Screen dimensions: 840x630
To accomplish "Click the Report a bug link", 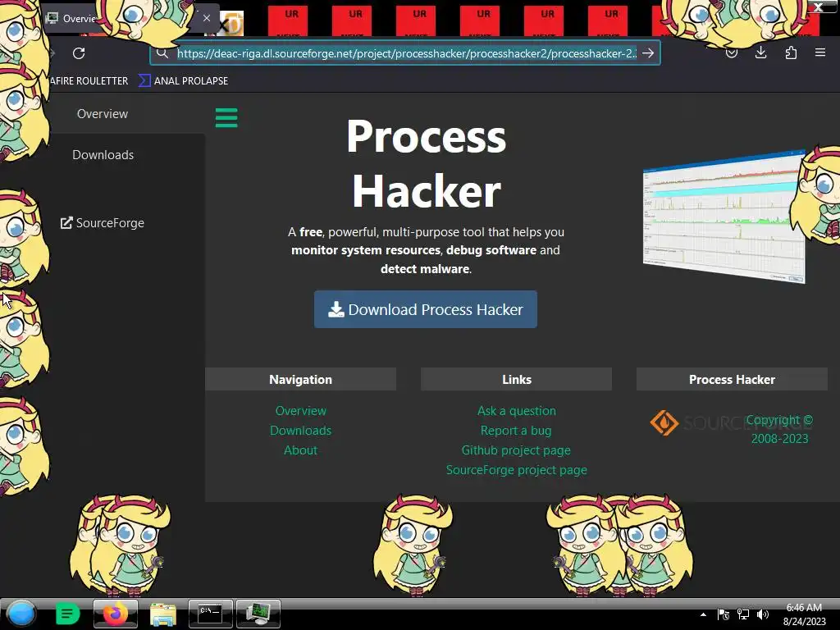I will 516,431.
